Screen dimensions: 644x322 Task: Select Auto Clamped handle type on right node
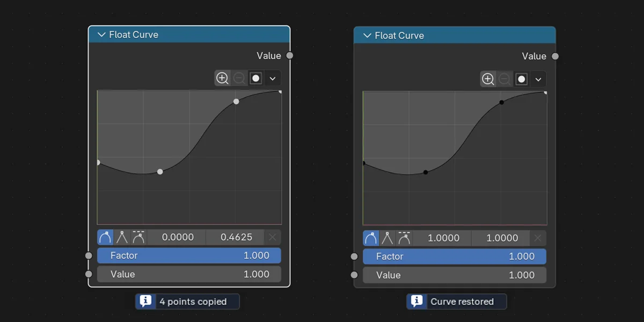click(x=404, y=238)
